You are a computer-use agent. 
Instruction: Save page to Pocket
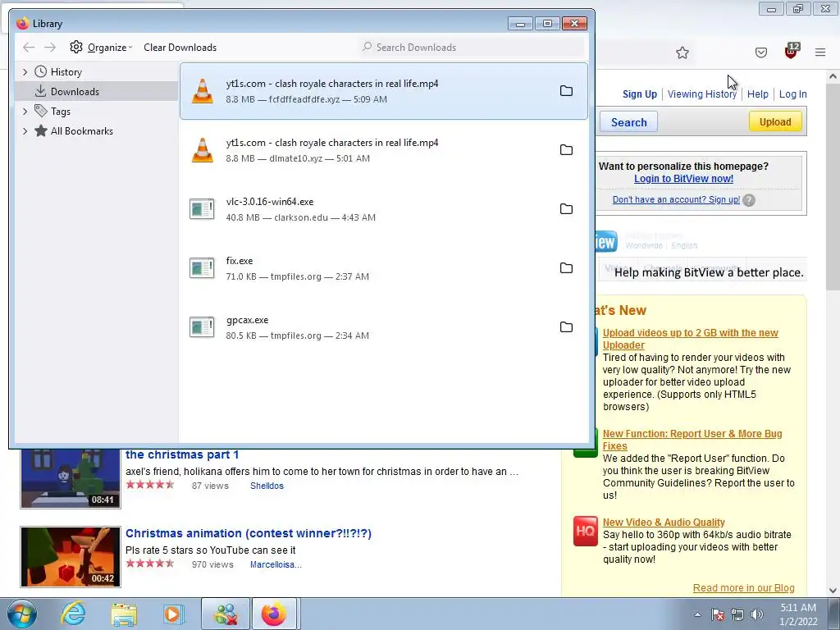coord(761,52)
